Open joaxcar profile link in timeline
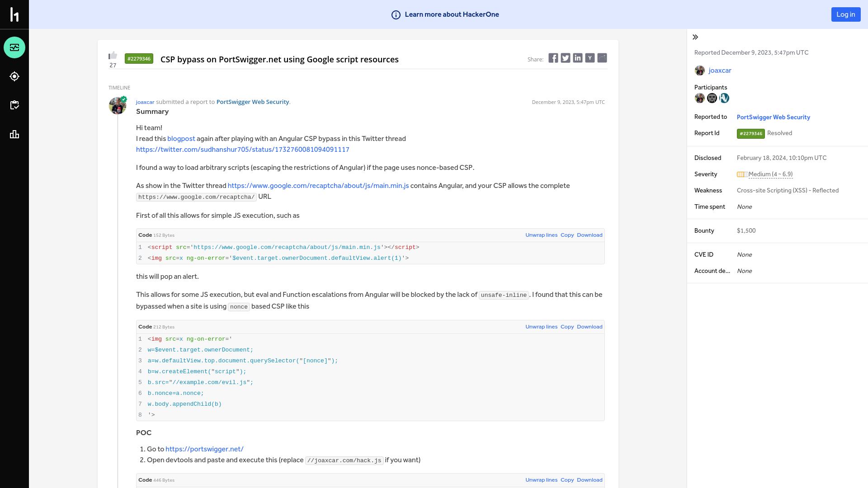Image resolution: width=868 pixels, height=488 pixels. point(145,102)
